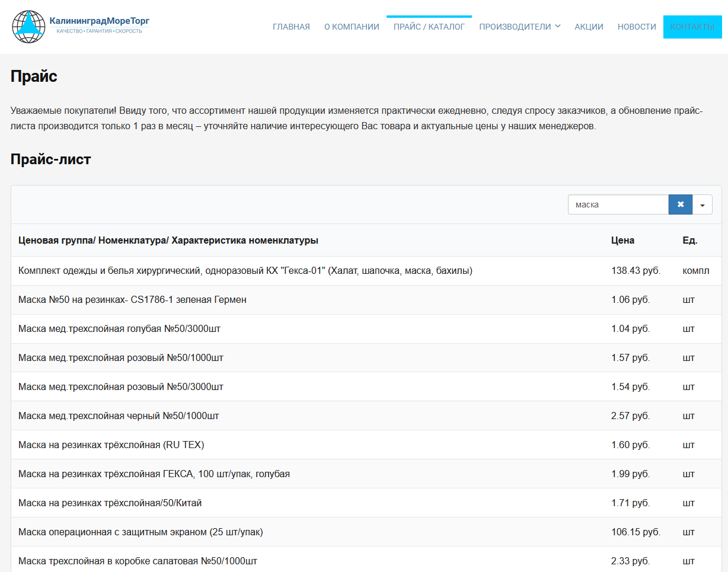Click the 1.99 руб. price cell
The width and height of the screenshot is (728, 572).
pos(630,474)
